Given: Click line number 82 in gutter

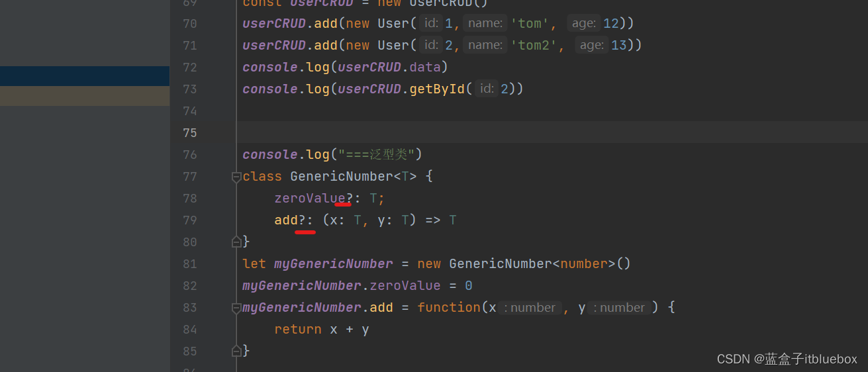Looking at the screenshot, I should [189, 286].
